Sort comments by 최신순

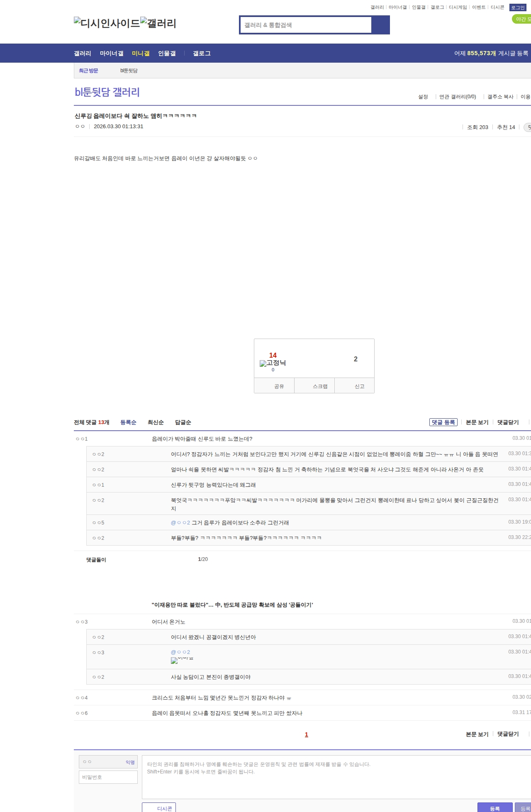point(156,422)
